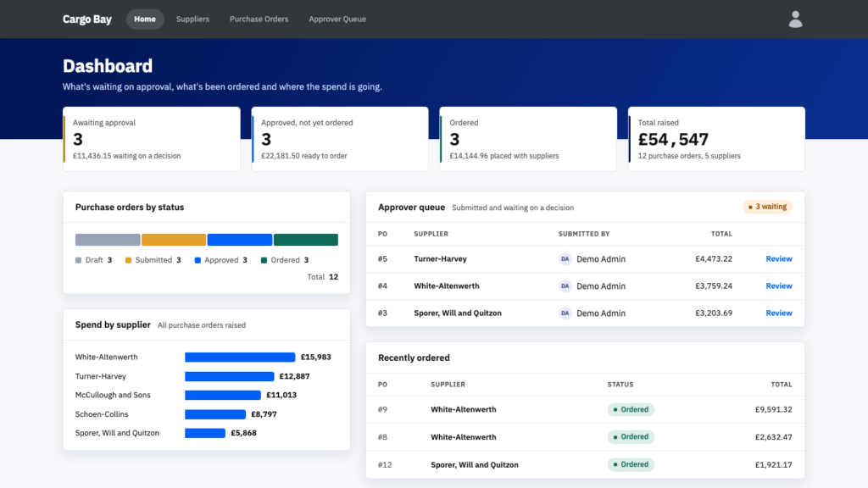Image resolution: width=868 pixels, height=488 pixels.
Task: Click the '£54,547' total raised value
Action: pyautogui.click(x=673, y=139)
